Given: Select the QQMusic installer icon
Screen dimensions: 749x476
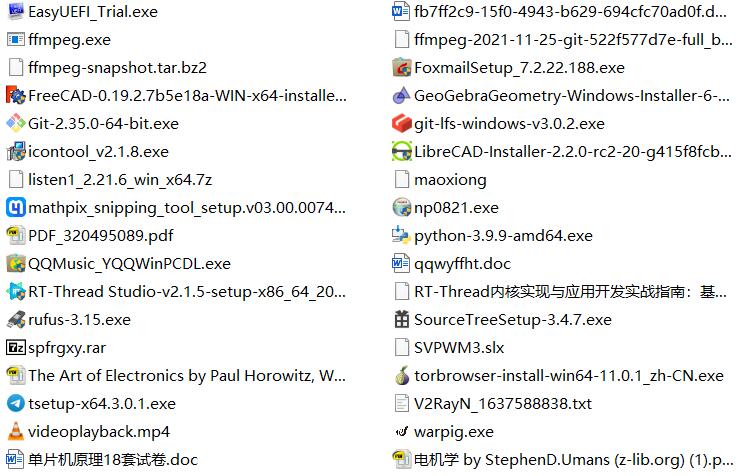Looking at the screenshot, I should point(15,264).
